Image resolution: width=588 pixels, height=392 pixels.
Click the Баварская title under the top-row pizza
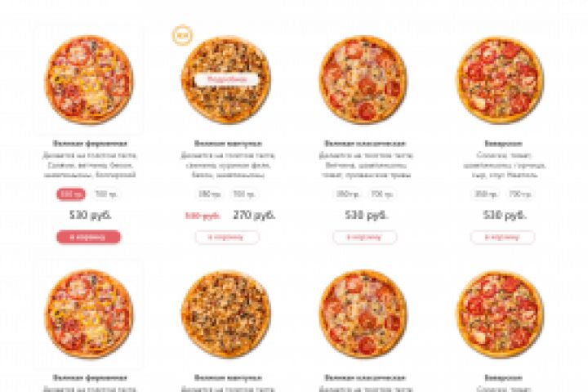503,144
